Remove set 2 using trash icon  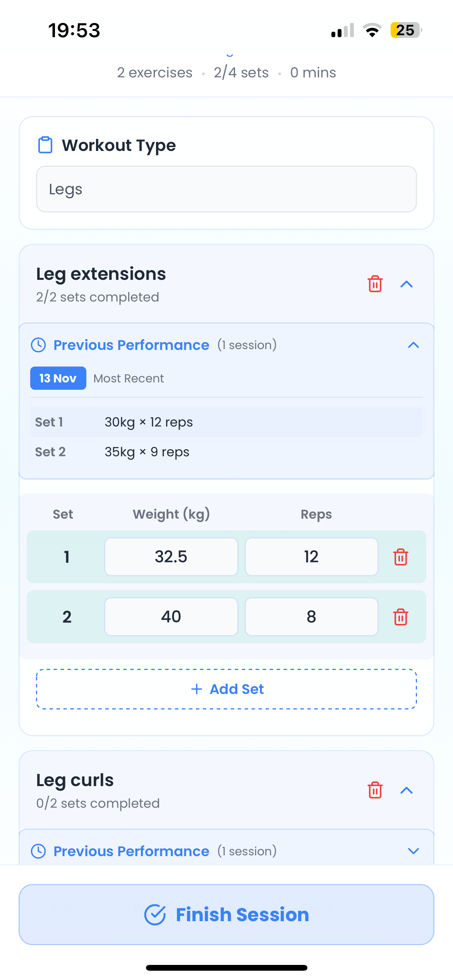(x=400, y=617)
